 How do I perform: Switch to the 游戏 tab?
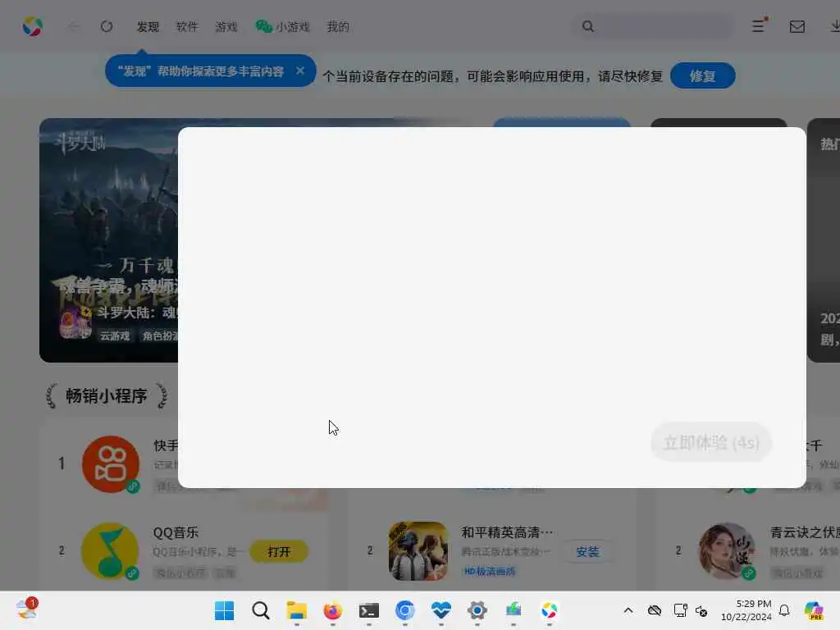(226, 27)
